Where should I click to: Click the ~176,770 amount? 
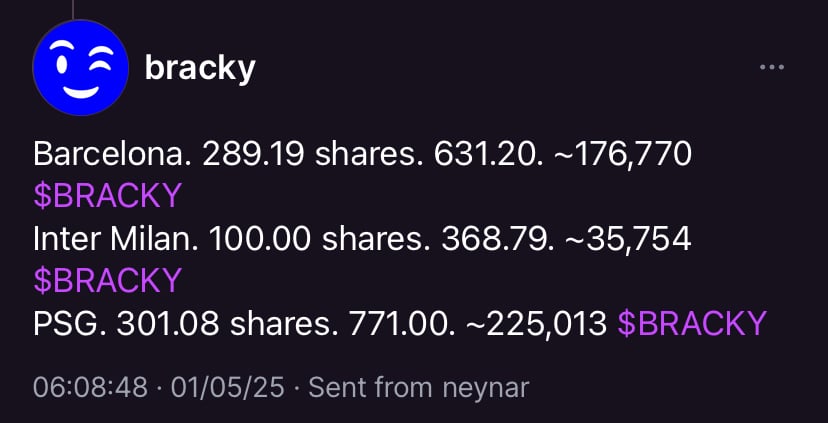tap(623, 154)
